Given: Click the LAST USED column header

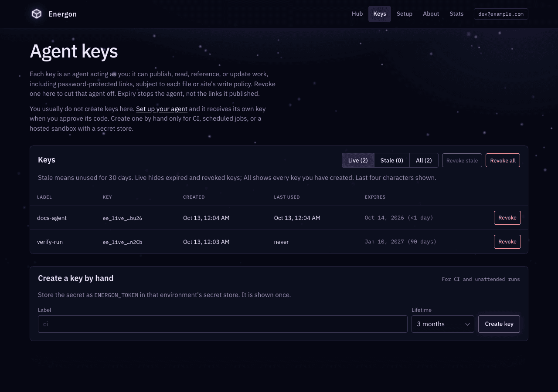Looking at the screenshot, I should tap(287, 197).
